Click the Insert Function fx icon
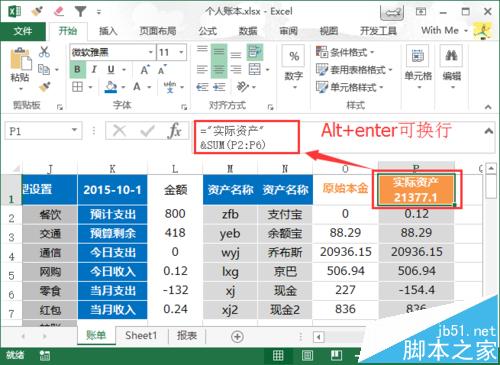Screen dimensions: 500x365 175,130
